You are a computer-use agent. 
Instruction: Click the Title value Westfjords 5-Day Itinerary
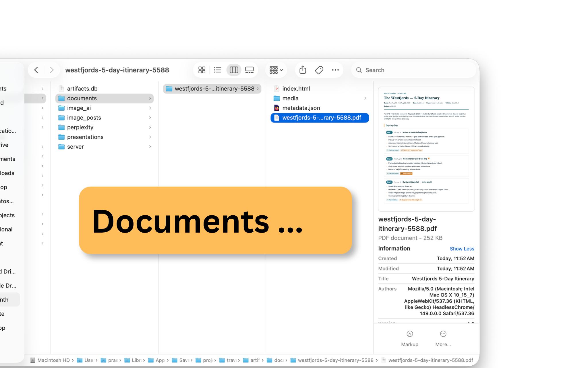coord(443,279)
